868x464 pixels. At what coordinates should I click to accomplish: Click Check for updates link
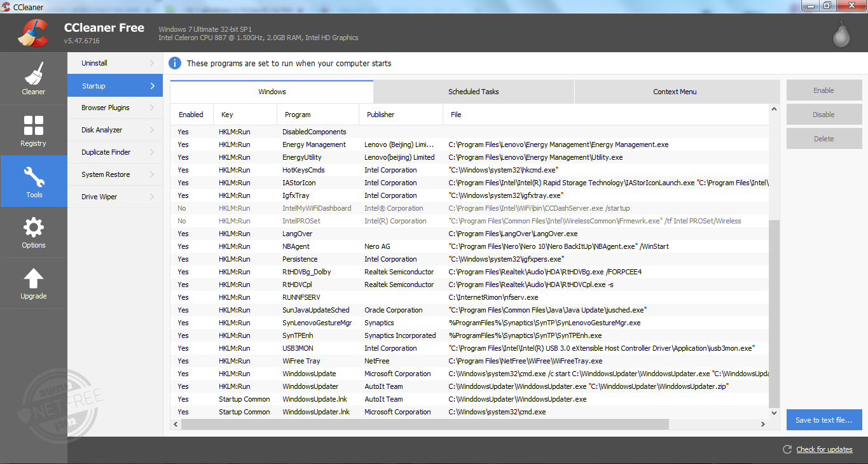pyautogui.click(x=824, y=449)
